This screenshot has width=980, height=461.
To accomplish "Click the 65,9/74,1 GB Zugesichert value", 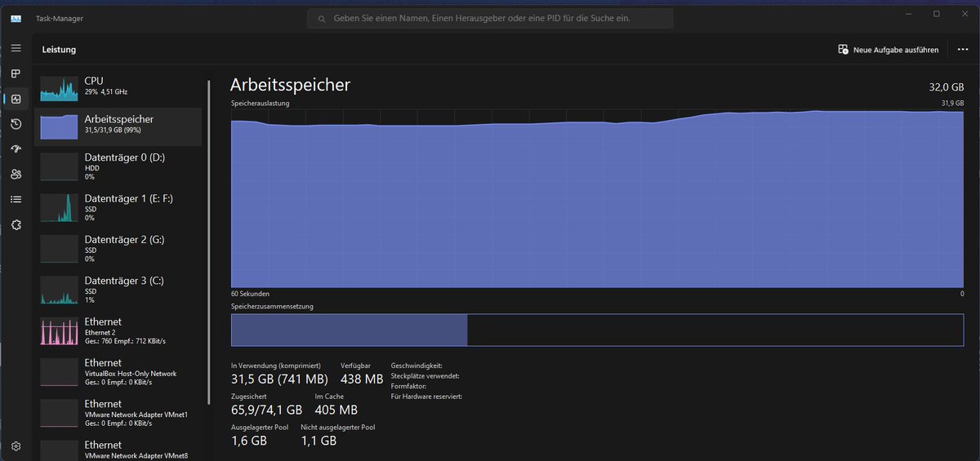I will [266, 410].
